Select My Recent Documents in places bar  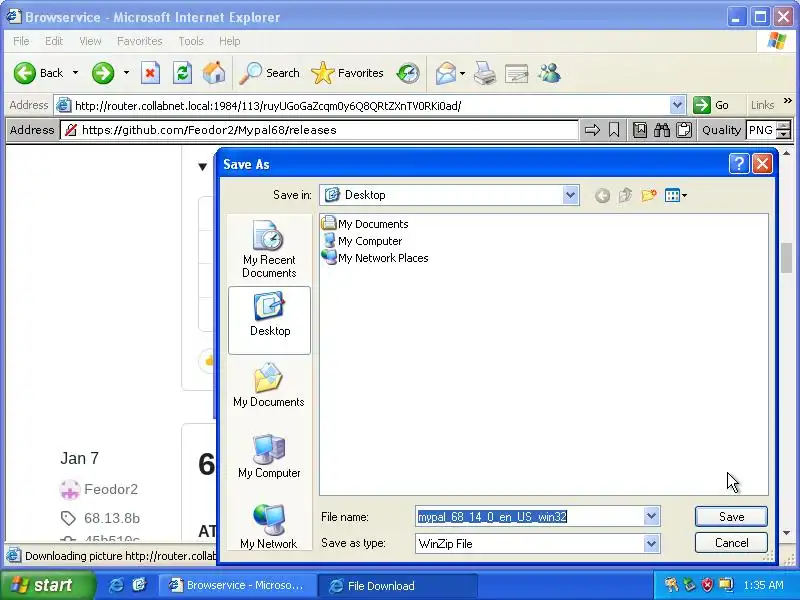pyautogui.click(x=269, y=249)
